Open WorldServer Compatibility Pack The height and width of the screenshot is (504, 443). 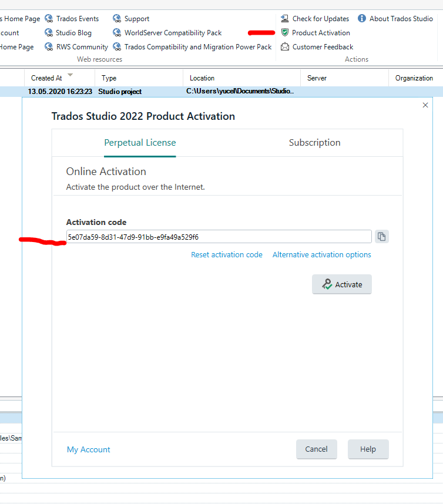point(173,33)
